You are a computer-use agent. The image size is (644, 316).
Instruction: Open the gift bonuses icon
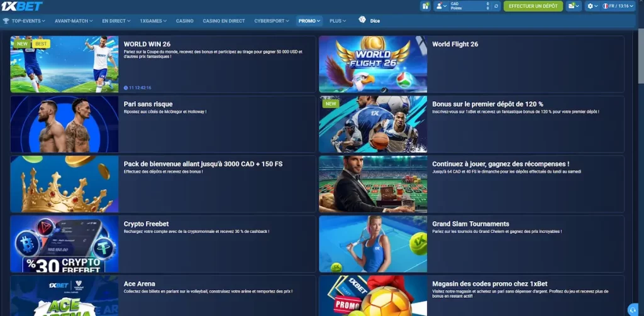(425, 6)
